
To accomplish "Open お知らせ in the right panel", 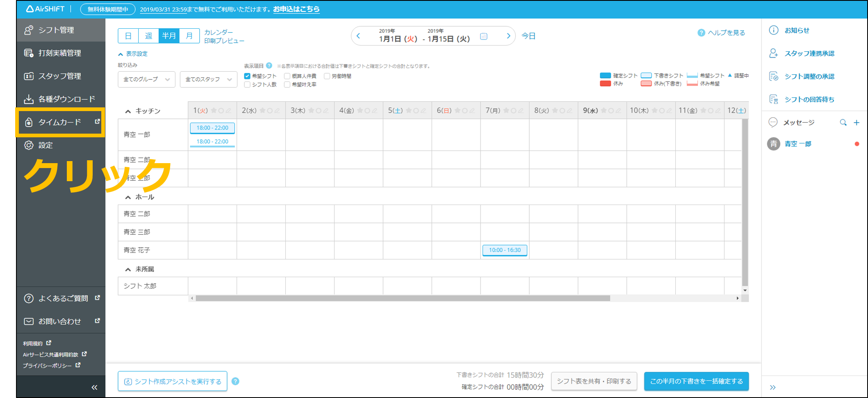I will pos(797,30).
